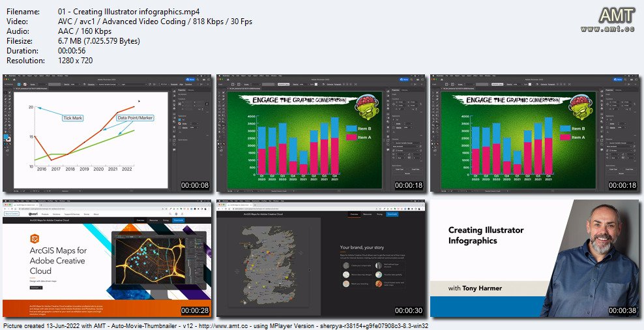Screen dimensions: 644x330
Task: Click the pink Item A legend swatch in top-middle thumbnail
Action: click(351, 137)
